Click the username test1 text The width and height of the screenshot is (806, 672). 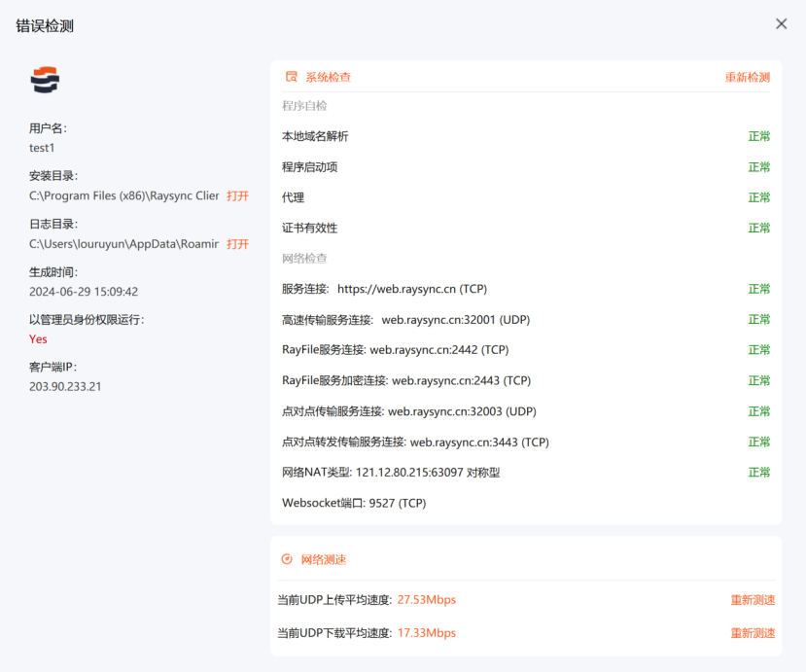pyautogui.click(x=42, y=148)
